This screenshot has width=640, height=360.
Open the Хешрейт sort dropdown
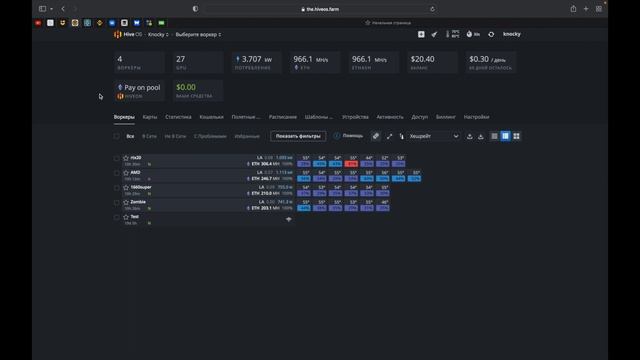(x=434, y=136)
